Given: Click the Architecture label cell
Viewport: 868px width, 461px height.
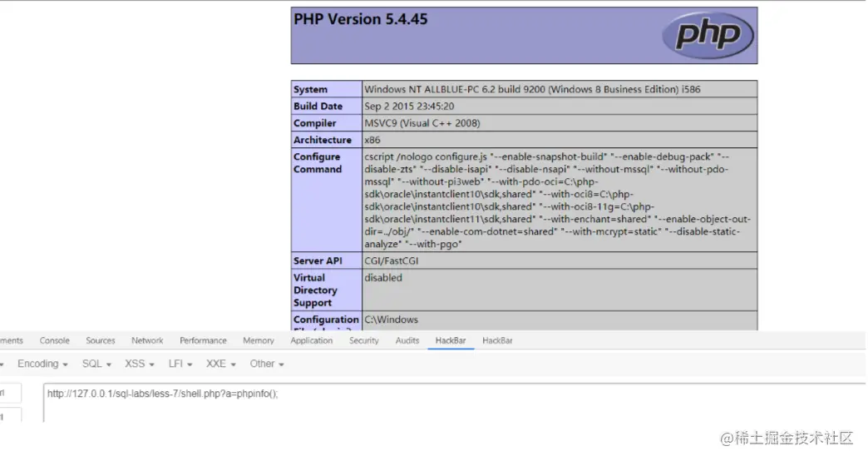Looking at the screenshot, I should pyautogui.click(x=327, y=140).
